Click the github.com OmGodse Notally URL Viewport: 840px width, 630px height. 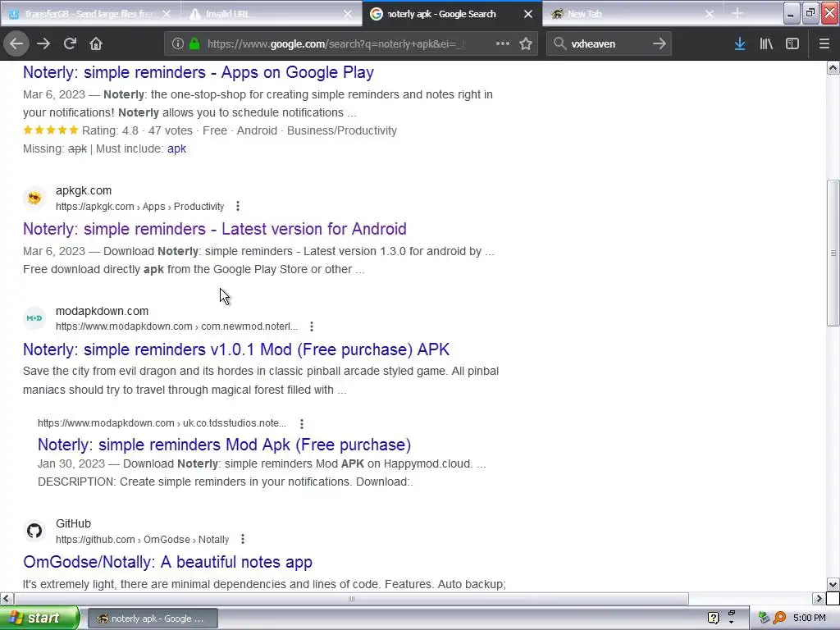click(142, 540)
